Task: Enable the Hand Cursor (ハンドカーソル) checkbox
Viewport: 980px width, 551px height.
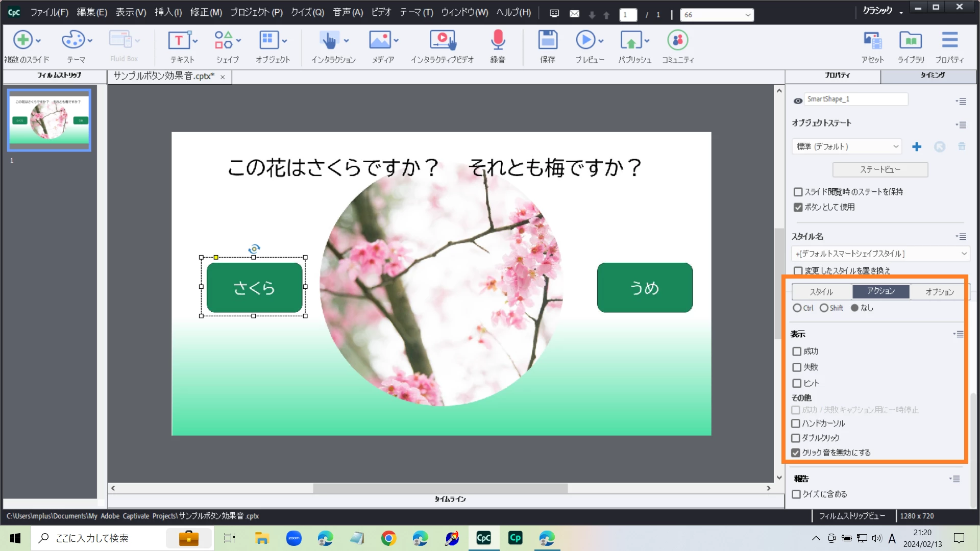Action: (x=796, y=423)
